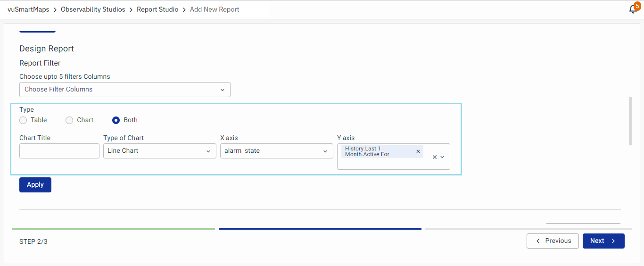Screen dimensions: 644x266
Task: Open the X-axis alarm_state dropdown
Action: pyautogui.click(x=276, y=151)
